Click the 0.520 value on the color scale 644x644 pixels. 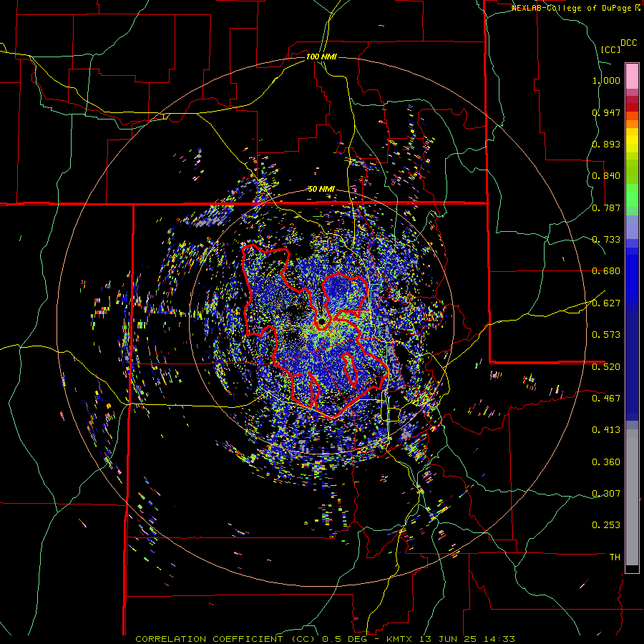coord(606,367)
